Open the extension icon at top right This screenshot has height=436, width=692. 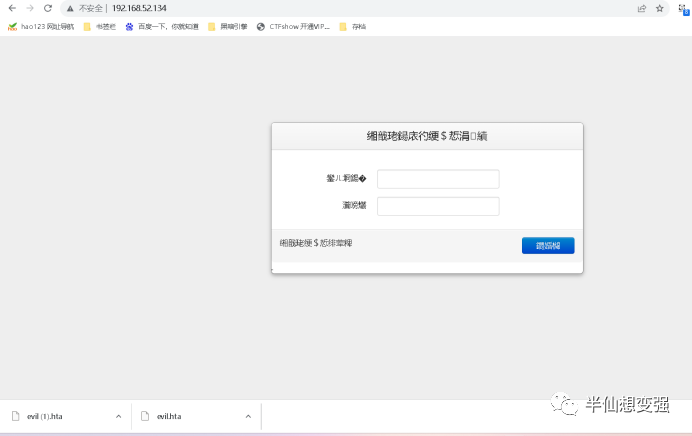coord(684,10)
